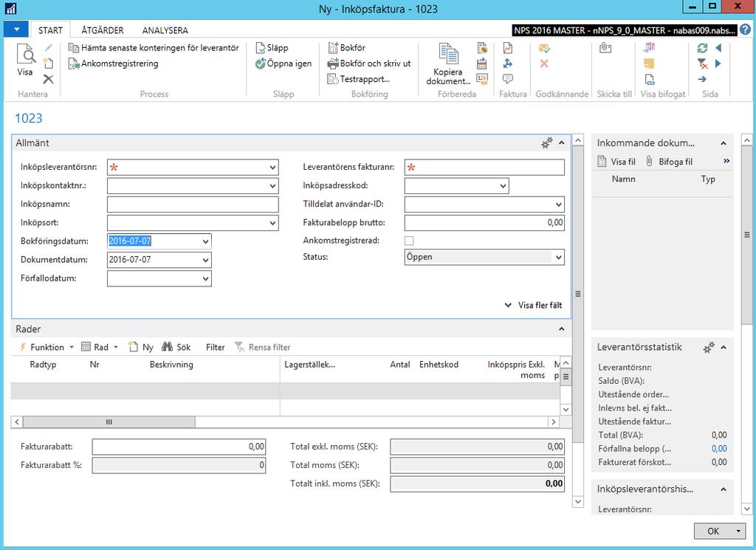
Task: Click the X delete icon in Hantera
Action: coord(48,79)
